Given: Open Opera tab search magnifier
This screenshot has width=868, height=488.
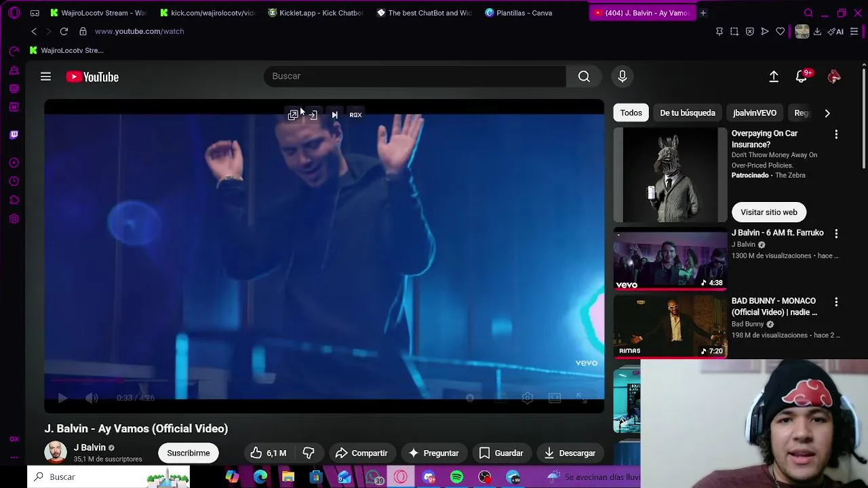Looking at the screenshot, I should [x=808, y=13].
